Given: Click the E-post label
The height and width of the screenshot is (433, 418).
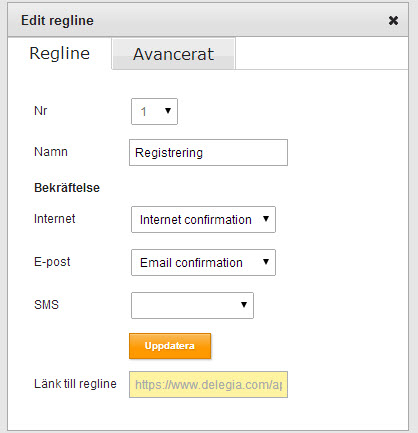Looking at the screenshot, I should (52, 262).
